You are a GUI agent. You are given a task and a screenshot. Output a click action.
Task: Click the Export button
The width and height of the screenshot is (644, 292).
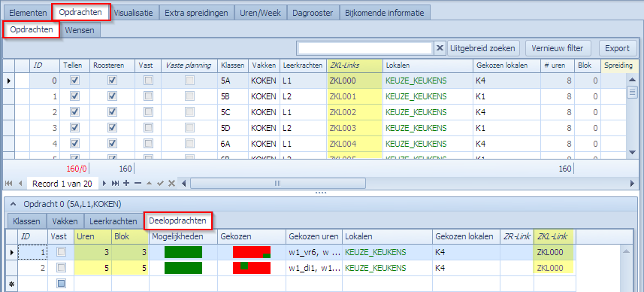[617, 48]
